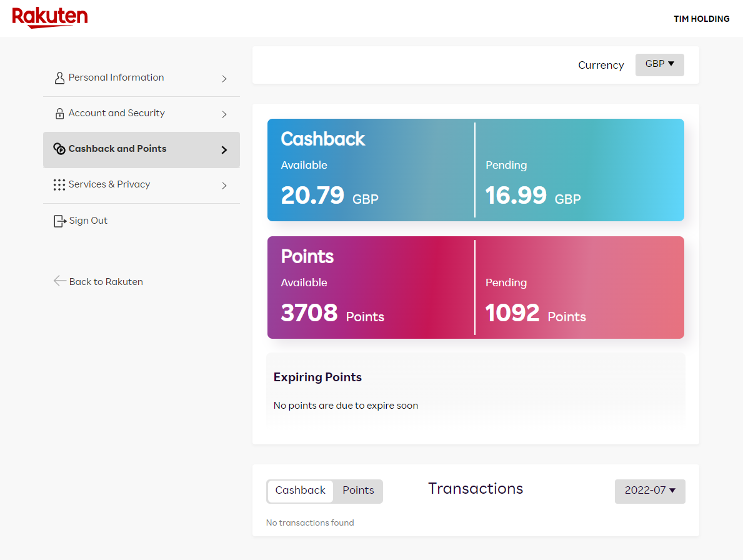743x560 pixels.
Task: Go Back to Rakuten link
Action: click(106, 282)
